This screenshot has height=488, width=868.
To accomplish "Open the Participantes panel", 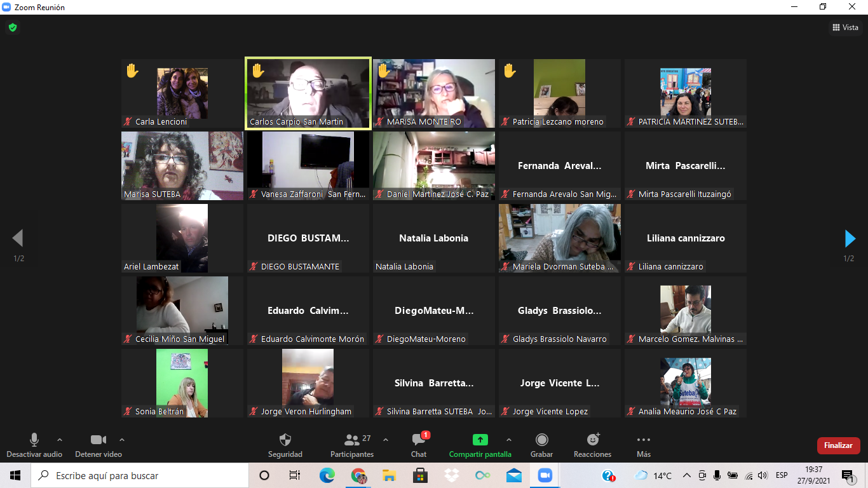I will coord(352,440).
